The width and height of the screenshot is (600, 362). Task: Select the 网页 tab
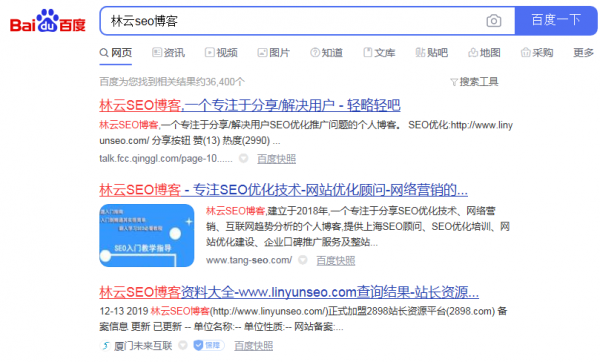[x=116, y=52]
